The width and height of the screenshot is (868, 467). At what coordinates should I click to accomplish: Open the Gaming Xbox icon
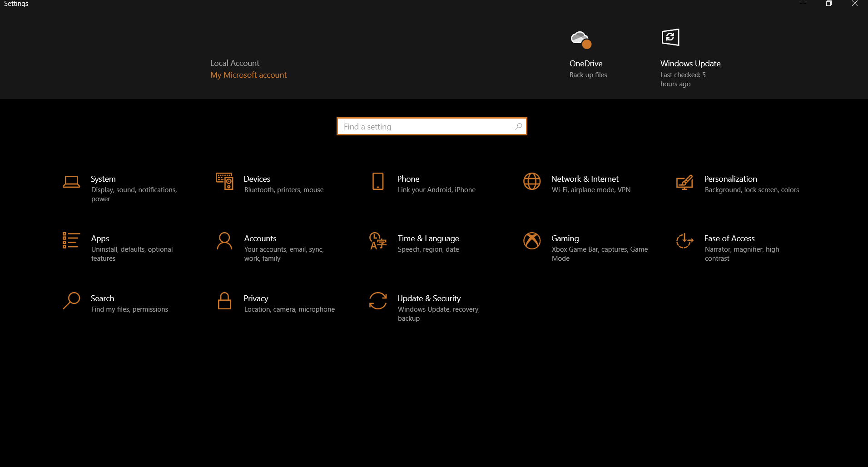[532, 241]
